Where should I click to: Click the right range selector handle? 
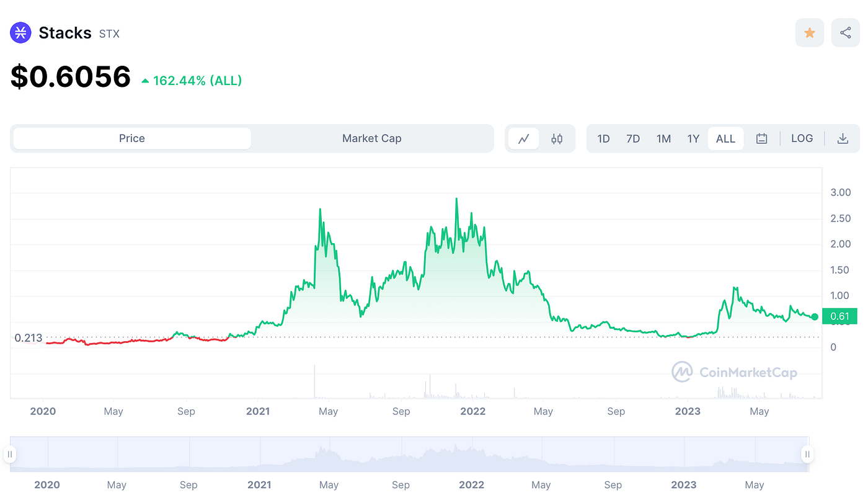(807, 454)
